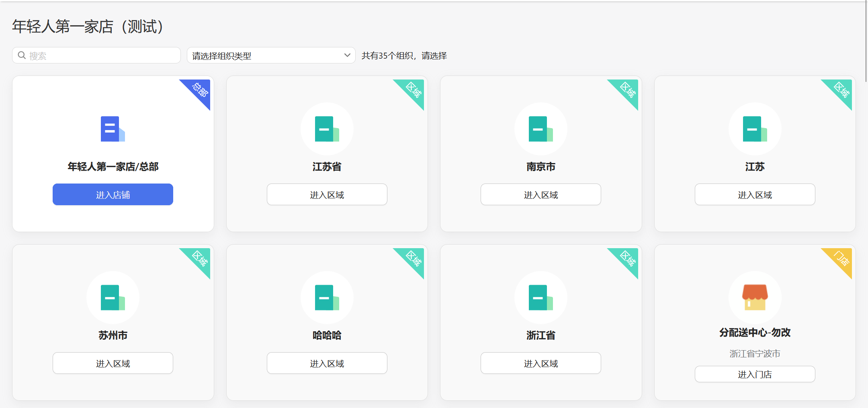Click the 区域 ribbon on 江苏 card
Image resolution: width=868 pixels, height=408 pixels.
pos(841,90)
